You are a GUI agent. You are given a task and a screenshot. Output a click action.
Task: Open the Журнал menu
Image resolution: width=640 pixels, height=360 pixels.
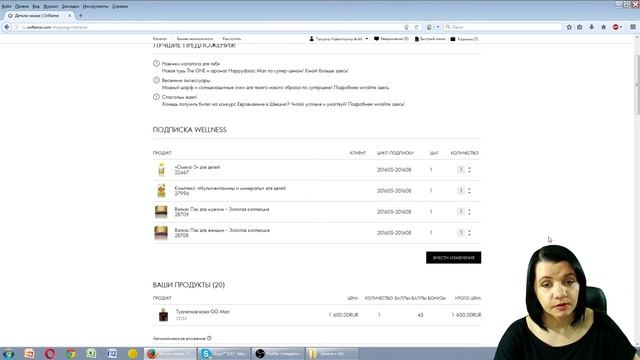51,7
